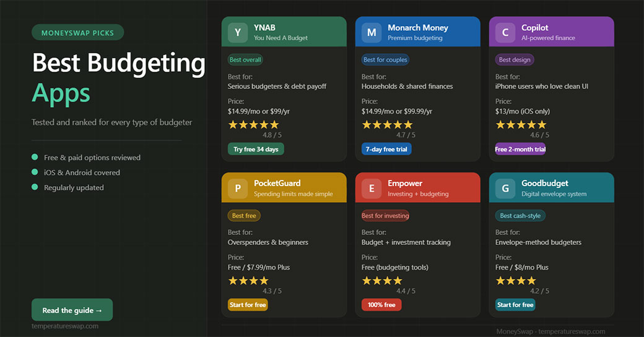Click '$13/mo (iOS only)' price text
The image size is (644, 337).
523,111
